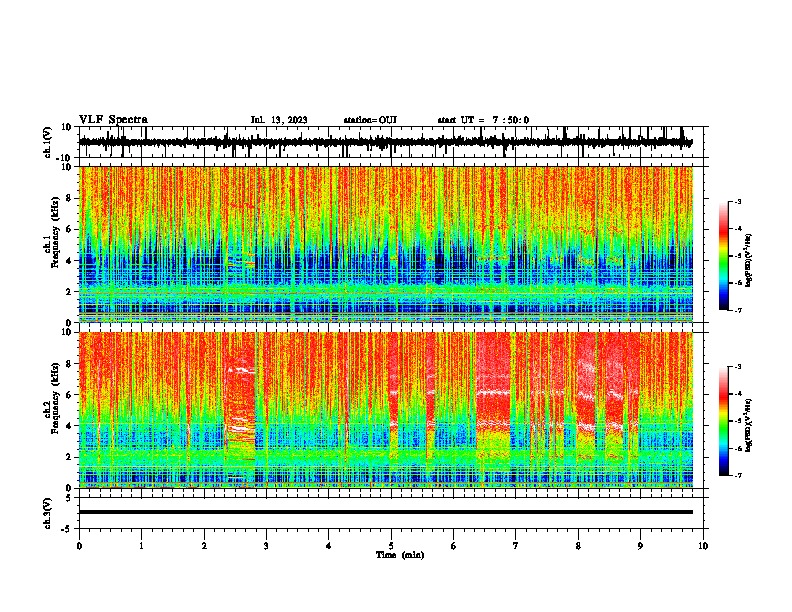Click the "station=OUI" header label
Screen dimensions: 792x612
tap(370, 120)
